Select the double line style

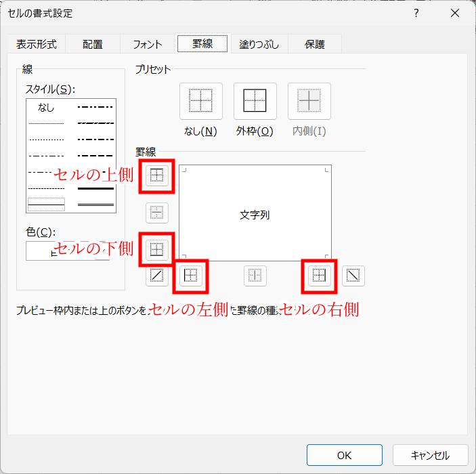[95, 204]
